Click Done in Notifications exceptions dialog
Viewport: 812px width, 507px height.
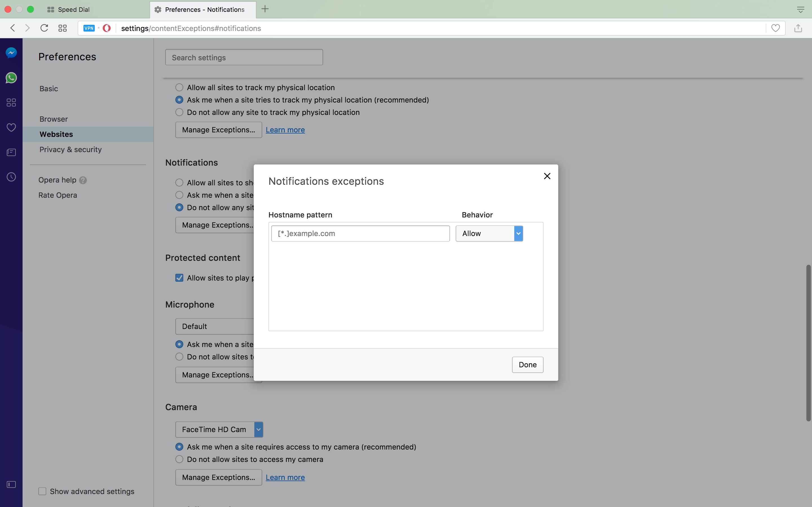pyautogui.click(x=527, y=364)
